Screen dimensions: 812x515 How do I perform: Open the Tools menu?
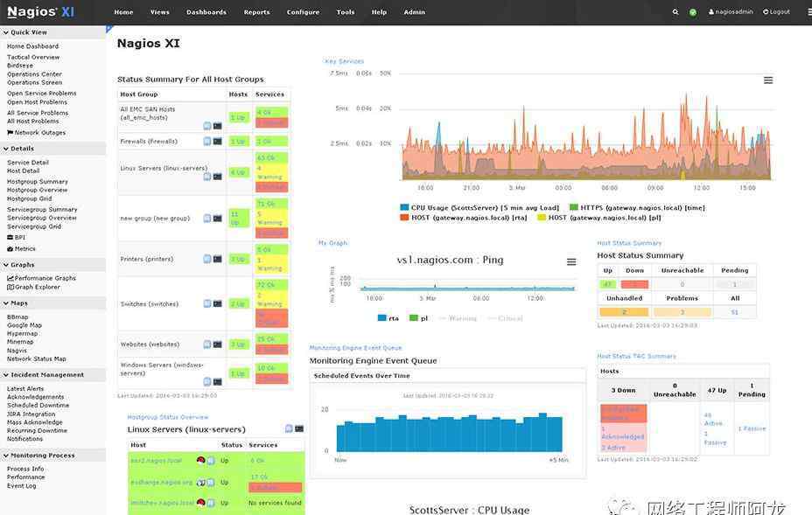346,12
